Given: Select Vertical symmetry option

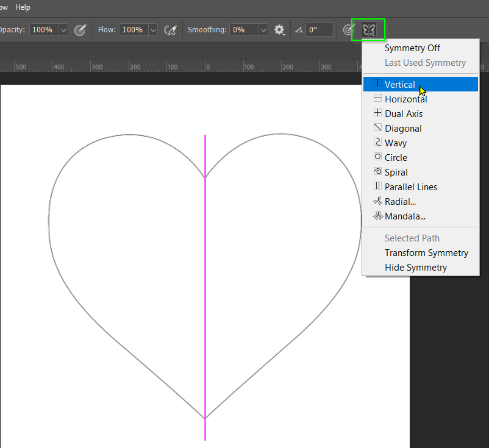Looking at the screenshot, I should pyautogui.click(x=399, y=85).
